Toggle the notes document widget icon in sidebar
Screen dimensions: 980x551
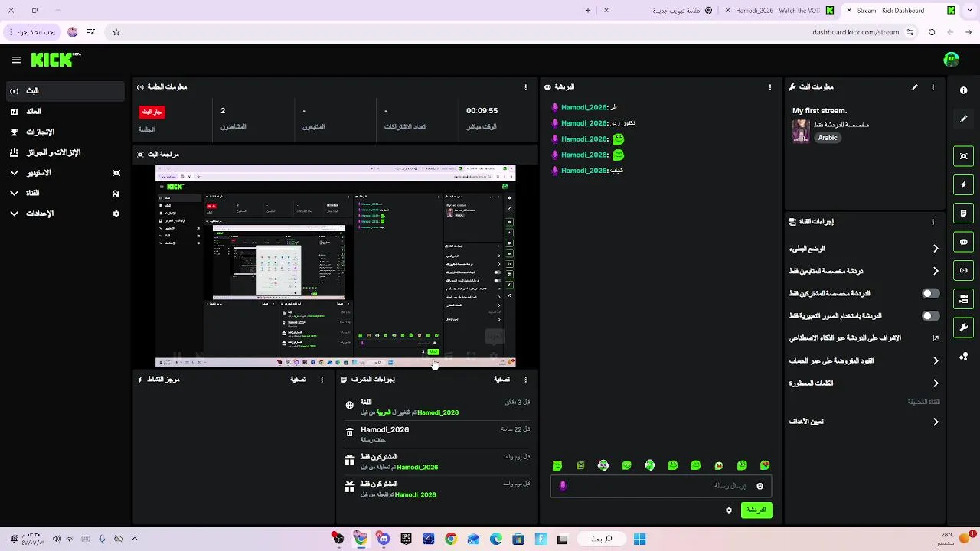(963, 214)
